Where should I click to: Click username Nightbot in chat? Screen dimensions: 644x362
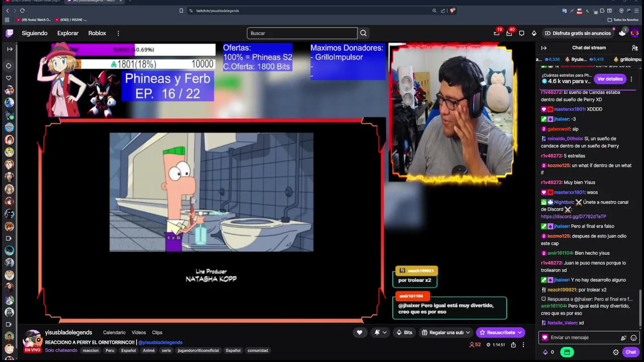pyautogui.click(x=563, y=202)
